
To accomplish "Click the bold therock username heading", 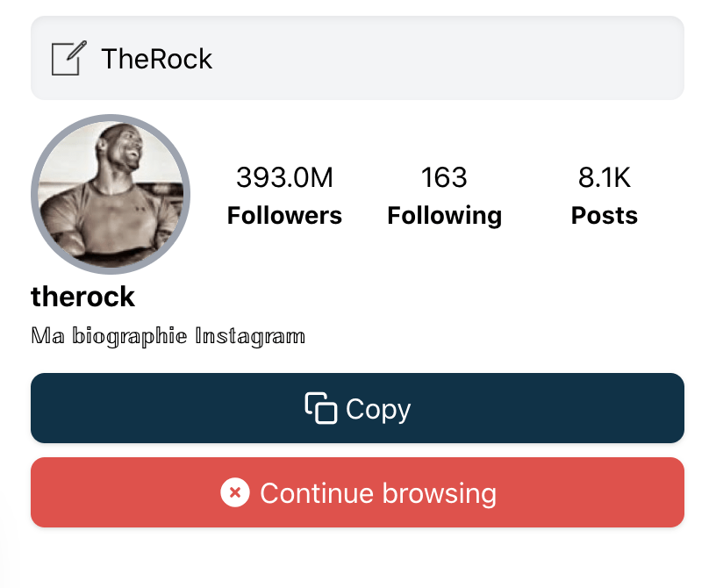I will coord(82,297).
